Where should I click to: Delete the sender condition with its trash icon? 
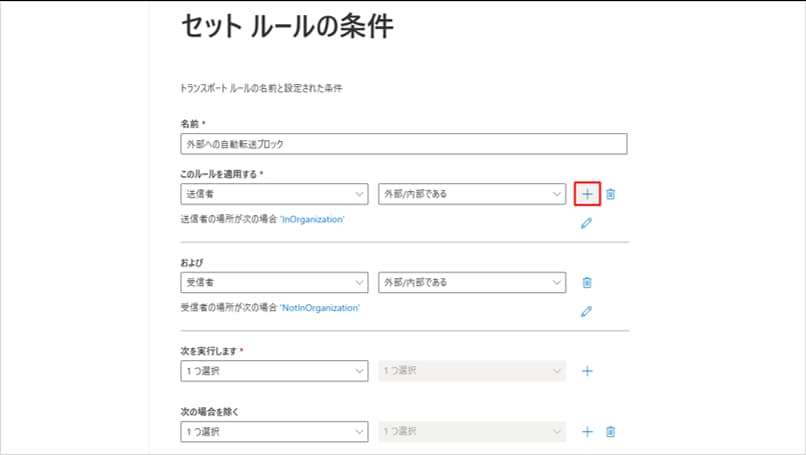[611, 194]
